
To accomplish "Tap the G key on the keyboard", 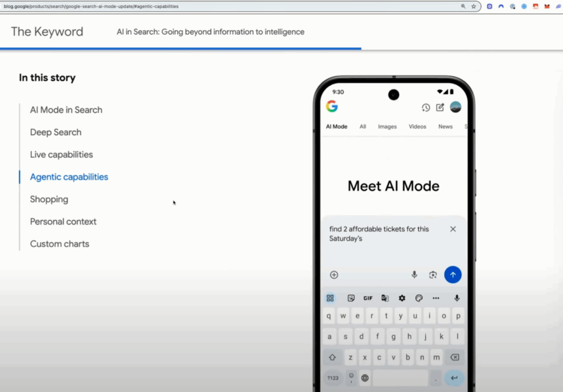I will tap(394, 336).
